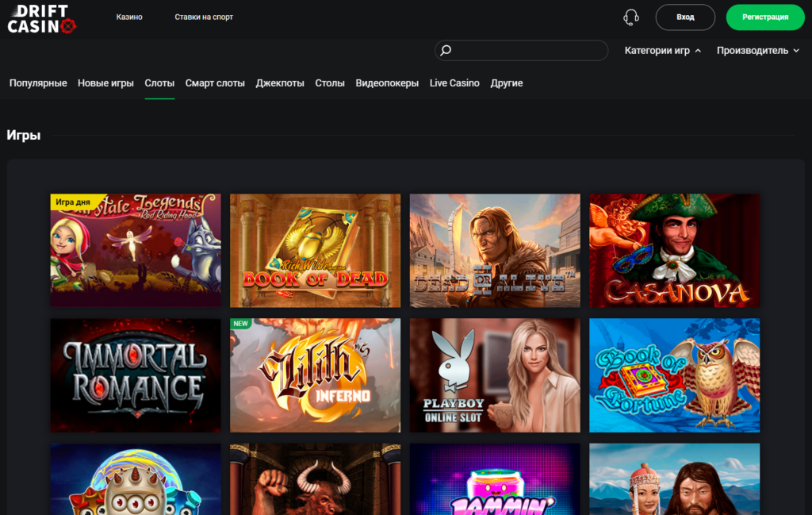
Task: Switch to the Джекпоты tab
Action: click(x=280, y=83)
